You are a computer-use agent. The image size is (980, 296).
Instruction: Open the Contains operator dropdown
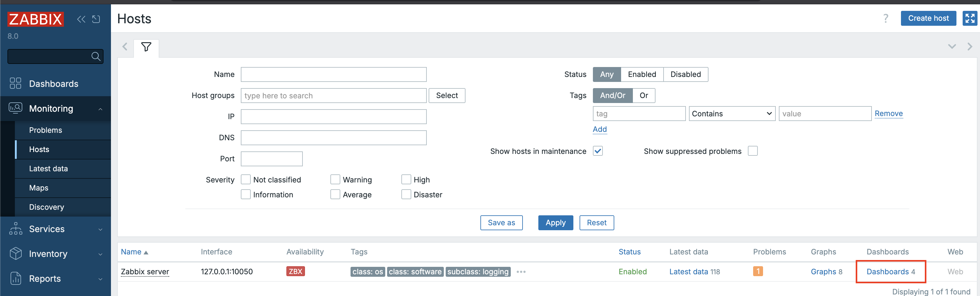pos(731,114)
